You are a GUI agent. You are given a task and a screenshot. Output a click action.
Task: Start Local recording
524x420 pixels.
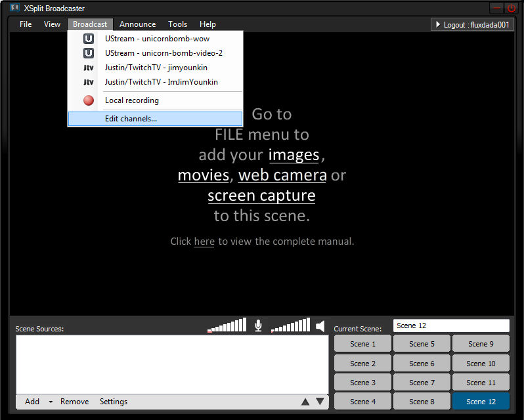click(156, 100)
